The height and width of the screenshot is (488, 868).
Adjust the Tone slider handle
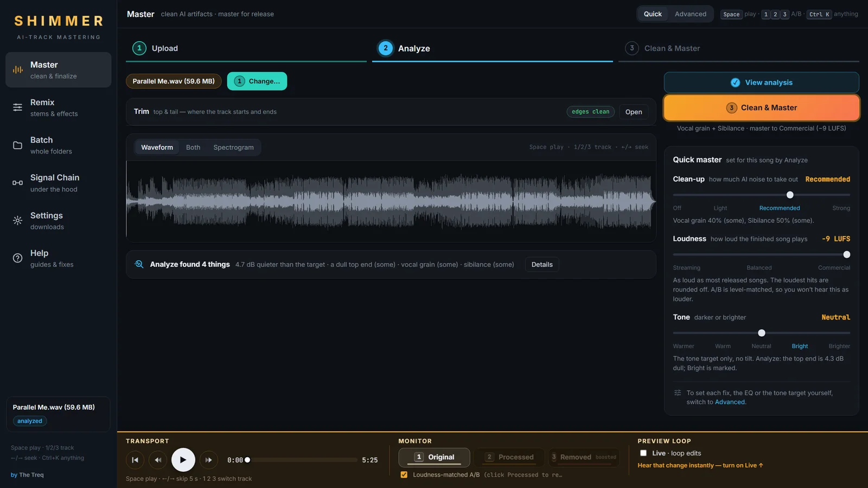(762, 333)
